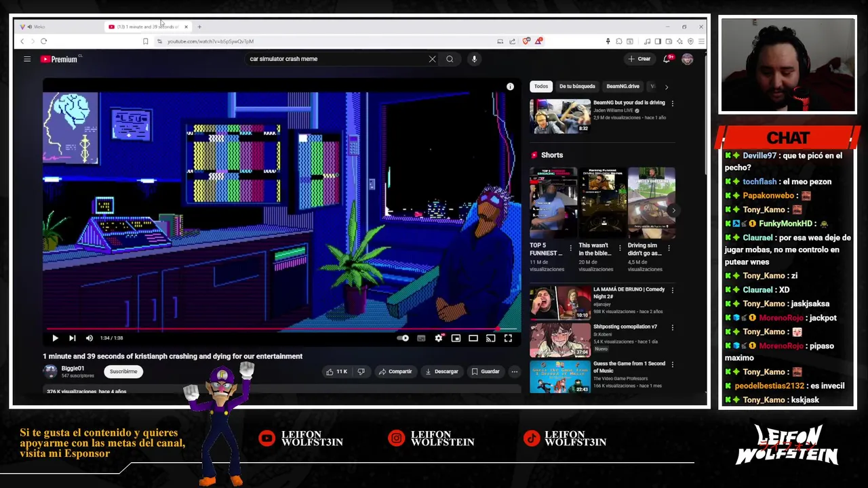Click the Descargar download button
The width and height of the screenshot is (868, 488).
[x=441, y=371]
